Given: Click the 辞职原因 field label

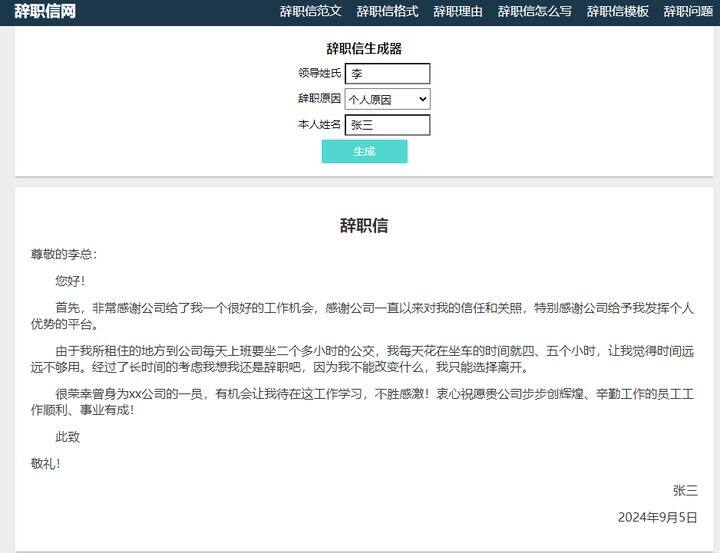Looking at the screenshot, I should pyautogui.click(x=320, y=98).
